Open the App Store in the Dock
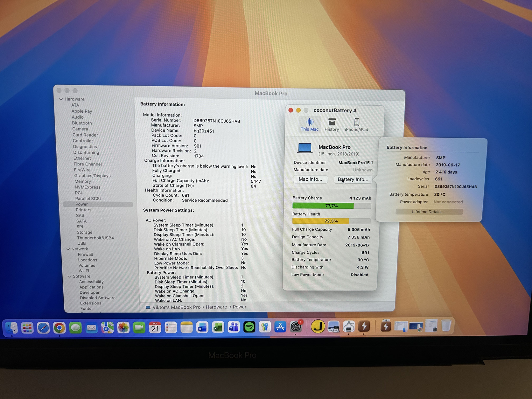This screenshot has height=399, width=532. click(280, 327)
